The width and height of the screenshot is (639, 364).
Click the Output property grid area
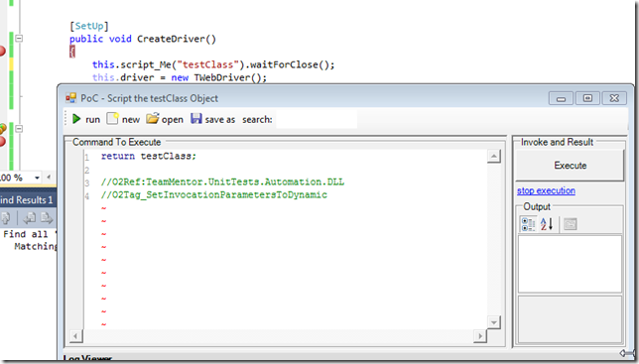tap(570, 264)
